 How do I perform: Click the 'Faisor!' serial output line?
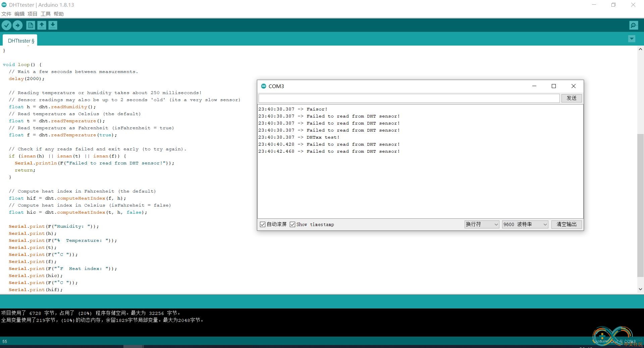click(x=293, y=109)
